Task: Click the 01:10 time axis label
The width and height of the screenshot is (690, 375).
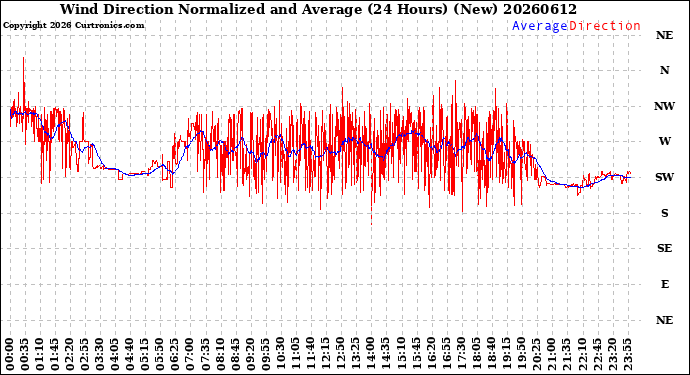Action: [x=40, y=355]
